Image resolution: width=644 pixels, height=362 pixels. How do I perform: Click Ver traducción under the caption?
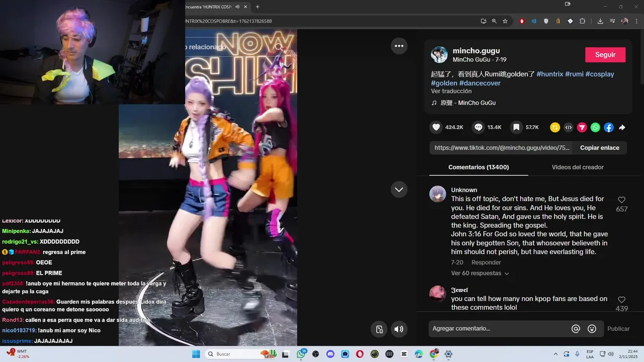[x=451, y=91]
